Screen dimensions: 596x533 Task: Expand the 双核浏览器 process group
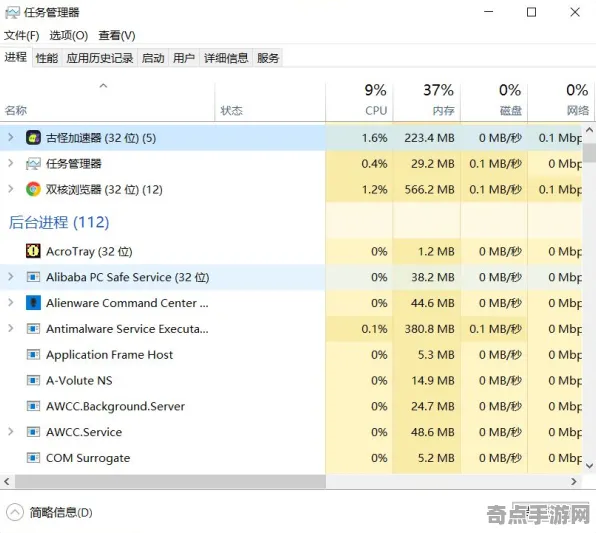(11, 189)
